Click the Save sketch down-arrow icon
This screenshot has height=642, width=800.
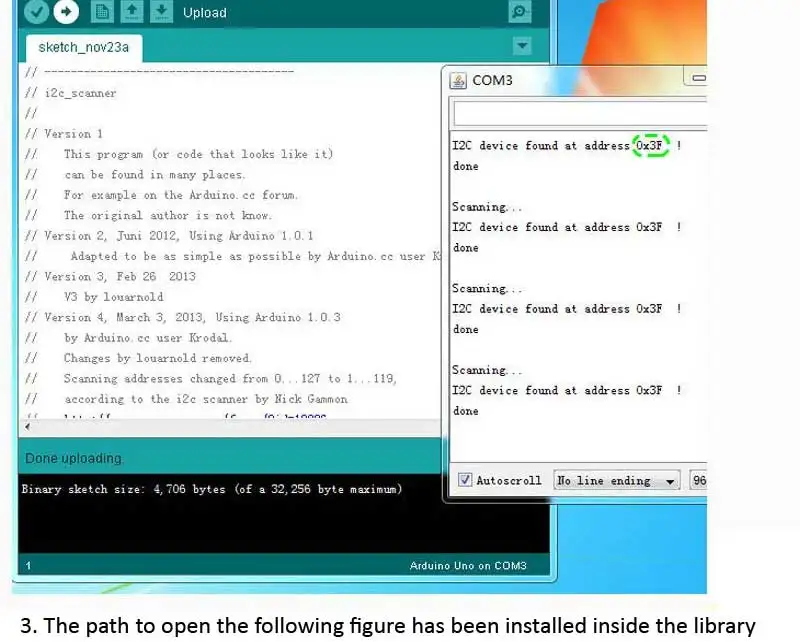click(161, 12)
